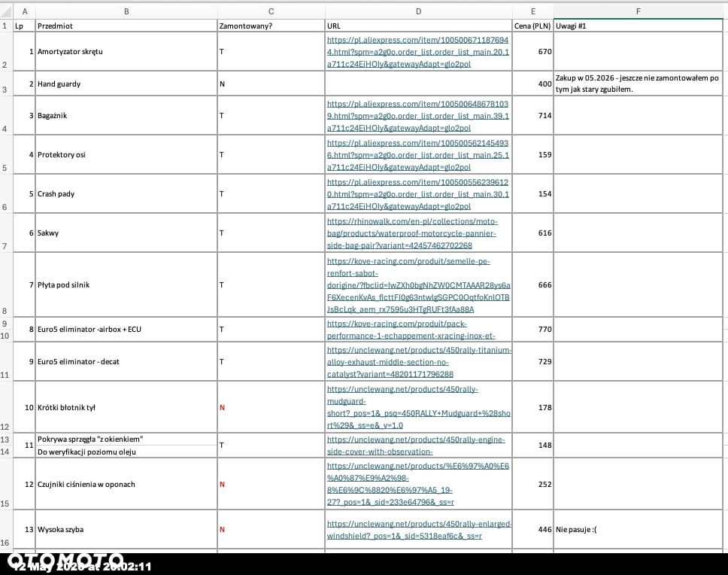Select the 'Bagażnik' cell

(126, 116)
